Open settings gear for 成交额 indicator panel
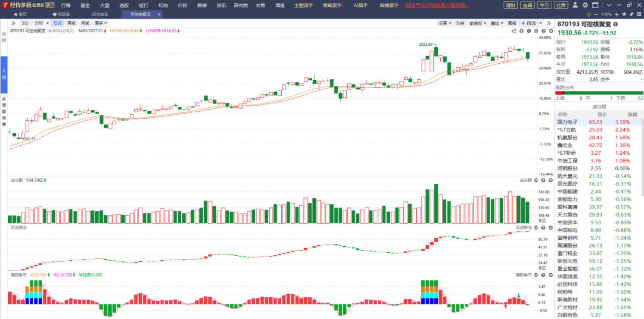Screen dimensions: 644x319 pos(536,180)
